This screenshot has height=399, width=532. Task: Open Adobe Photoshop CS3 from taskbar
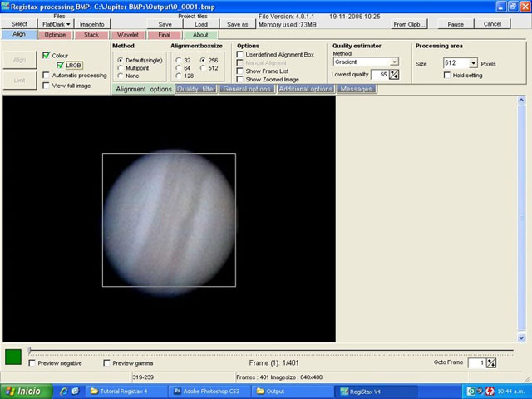[x=208, y=391]
